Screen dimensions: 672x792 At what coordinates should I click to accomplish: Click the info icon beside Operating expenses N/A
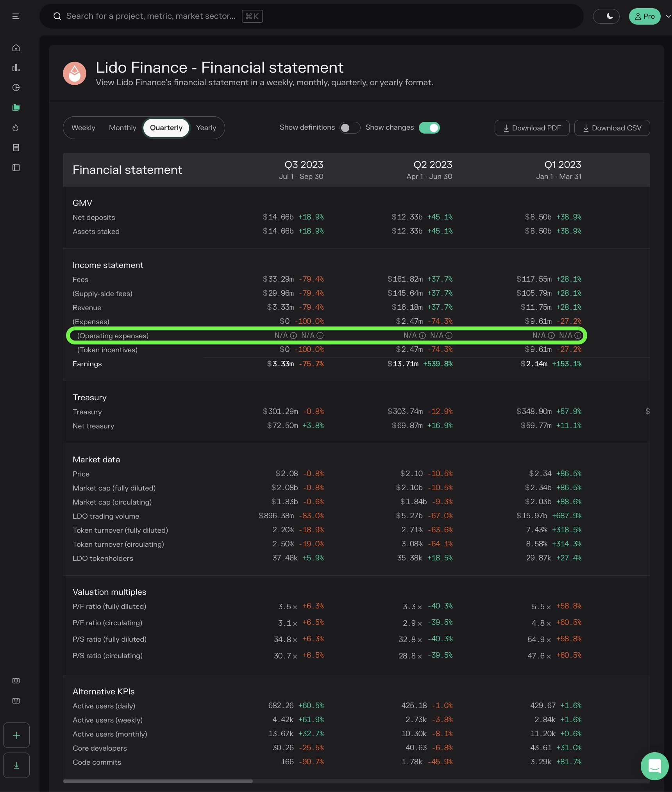pyautogui.click(x=293, y=335)
